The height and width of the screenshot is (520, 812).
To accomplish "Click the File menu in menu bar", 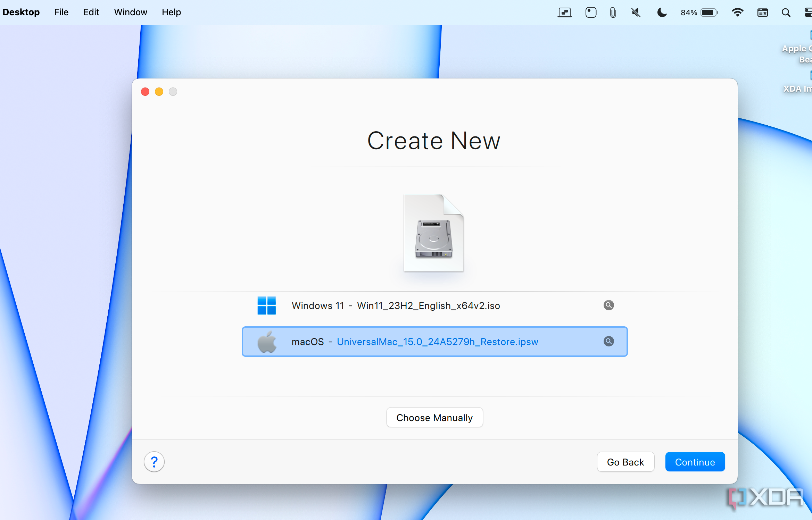I will point(62,11).
